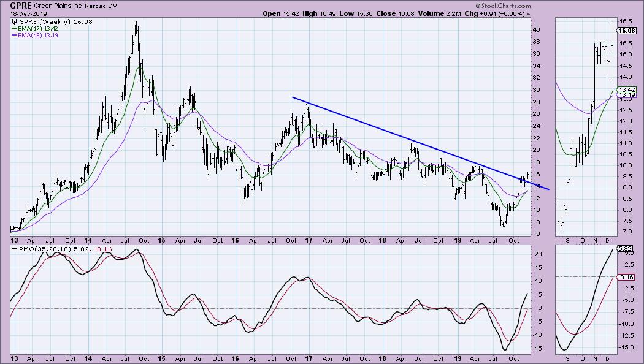Click year label 17 directly below the price chart

(309, 240)
